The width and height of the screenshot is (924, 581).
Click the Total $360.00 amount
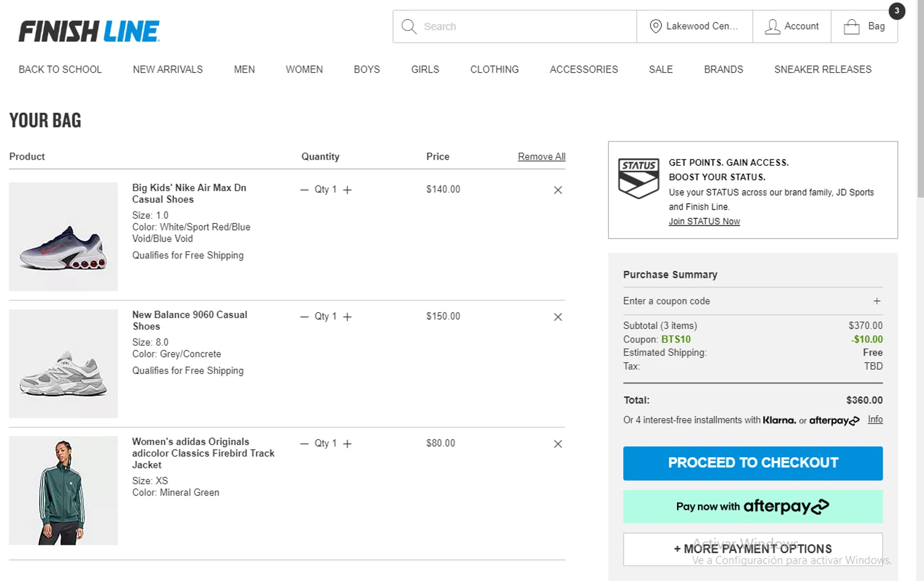point(864,400)
